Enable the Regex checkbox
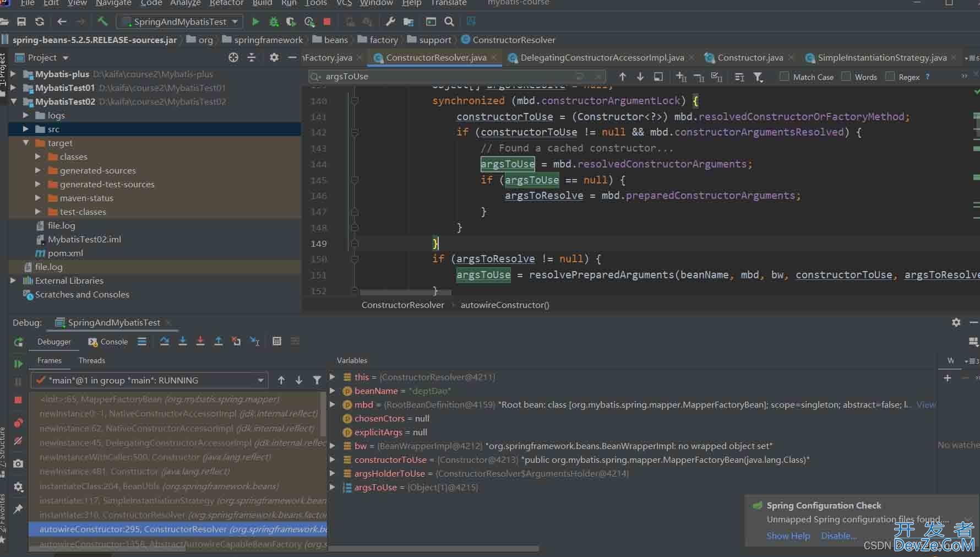The width and height of the screenshot is (980, 557). coord(890,77)
